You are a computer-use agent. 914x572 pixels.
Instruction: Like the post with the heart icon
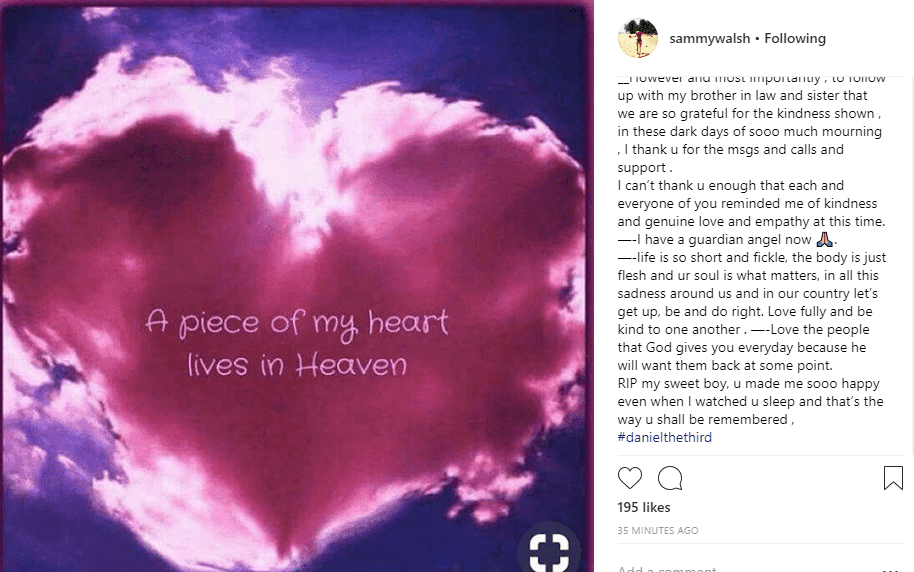click(x=630, y=478)
